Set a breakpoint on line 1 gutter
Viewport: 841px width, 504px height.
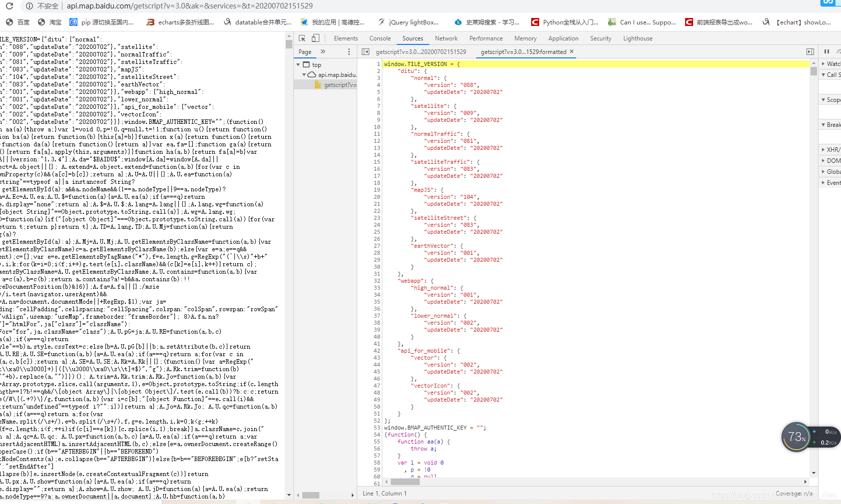pos(378,64)
